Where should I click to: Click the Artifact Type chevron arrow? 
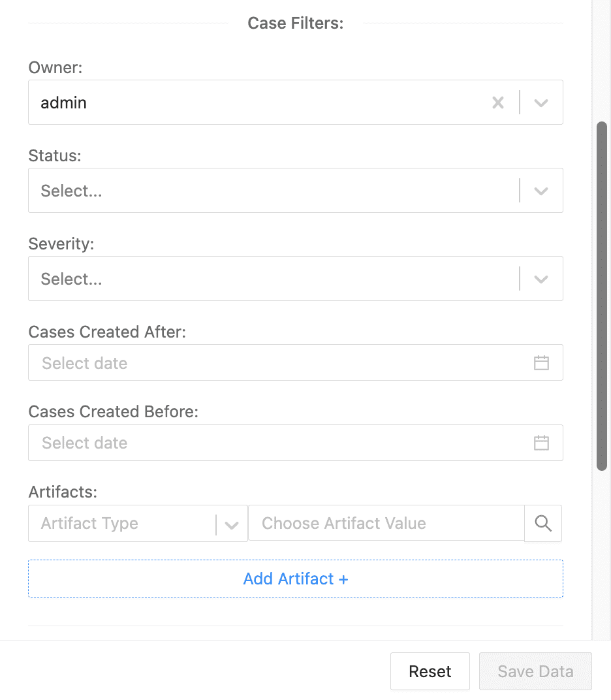tap(233, 523)
